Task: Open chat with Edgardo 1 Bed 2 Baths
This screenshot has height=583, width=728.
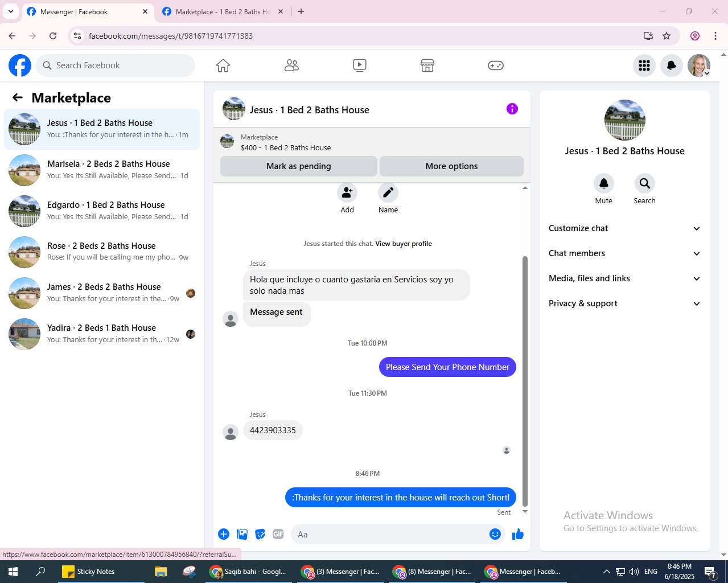Action: pyautogui.click(x=102, y=211)
